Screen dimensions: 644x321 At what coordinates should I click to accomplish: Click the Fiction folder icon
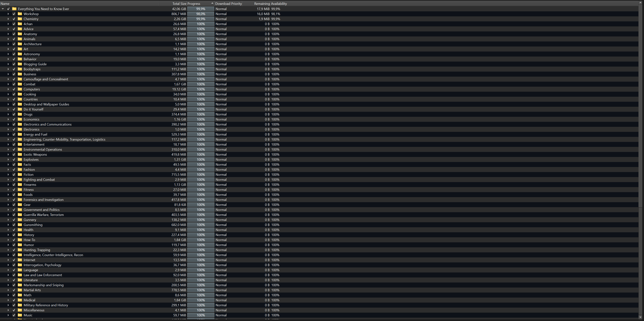(20, 174)
